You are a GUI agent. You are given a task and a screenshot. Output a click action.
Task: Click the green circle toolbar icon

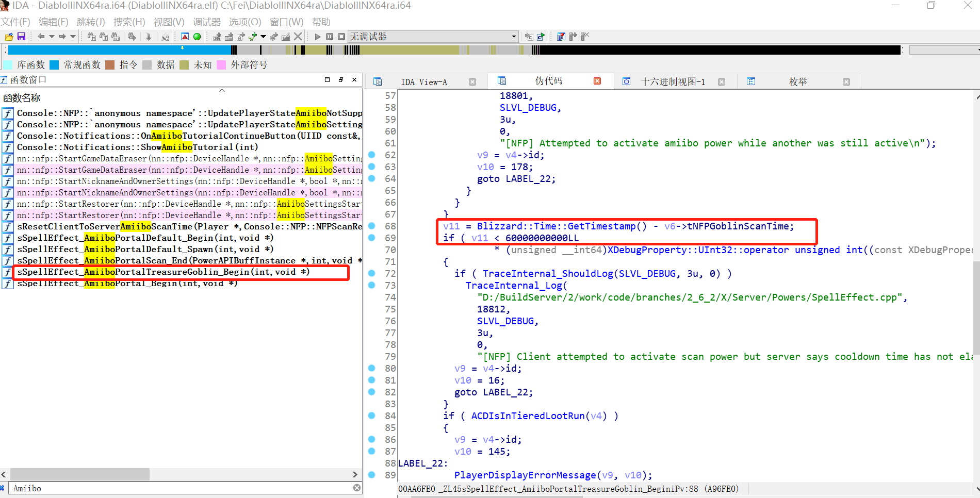[x=197, y=37]
